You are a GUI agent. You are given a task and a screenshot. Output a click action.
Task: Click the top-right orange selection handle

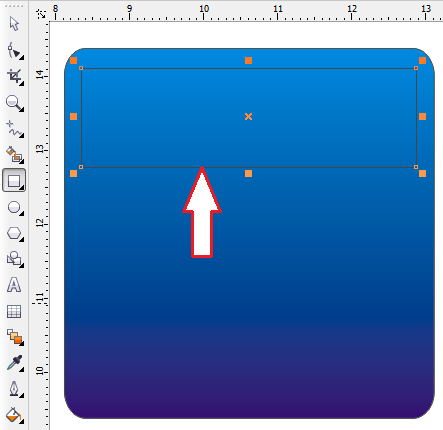click(x=422, y=60)
